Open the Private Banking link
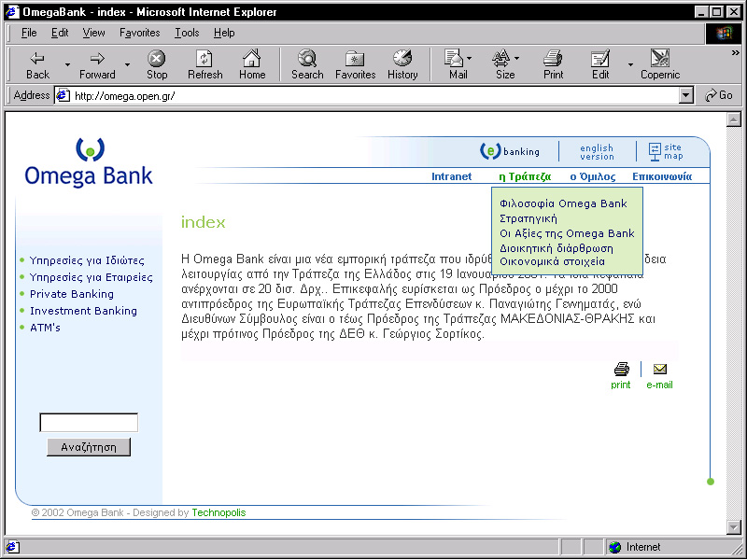The height and width of the screenshot is (560, 747). tap(72, 294)
